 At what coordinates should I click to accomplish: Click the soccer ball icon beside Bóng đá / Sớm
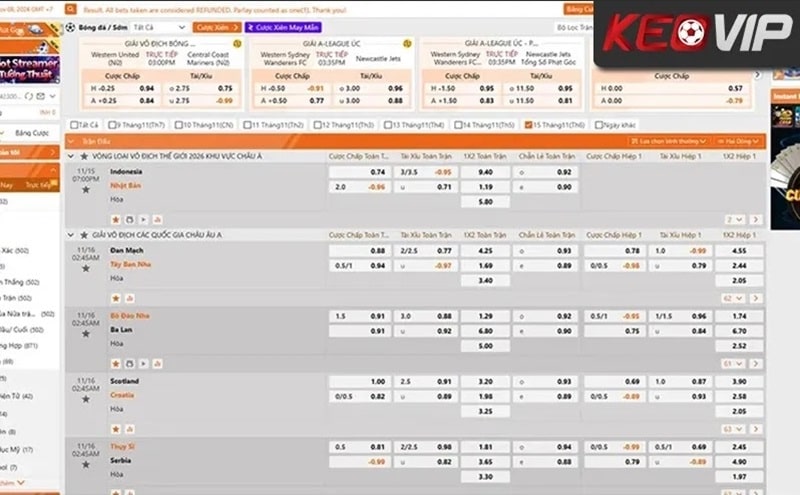[71, 27]
